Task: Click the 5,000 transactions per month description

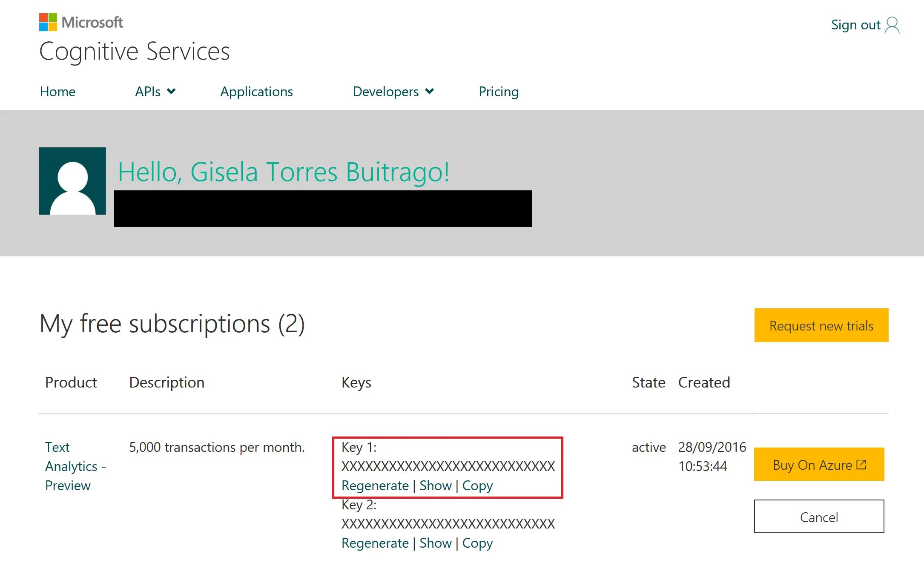Action: coord(217,447)
